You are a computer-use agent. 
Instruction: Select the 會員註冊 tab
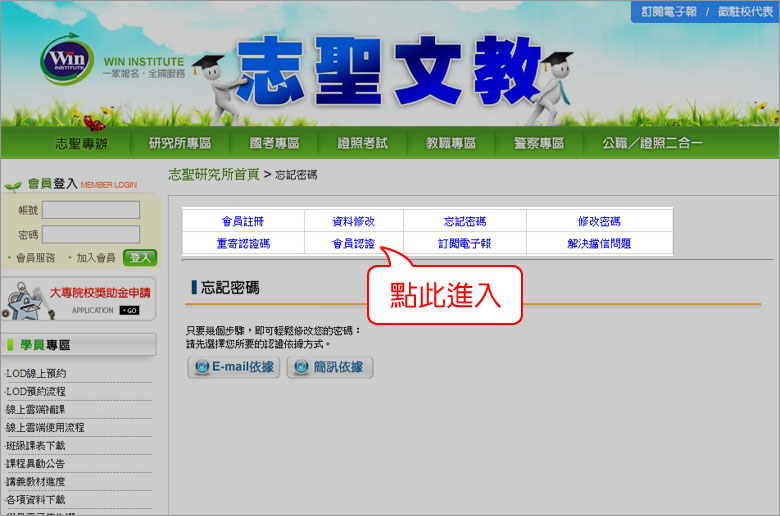click(243, 221)
